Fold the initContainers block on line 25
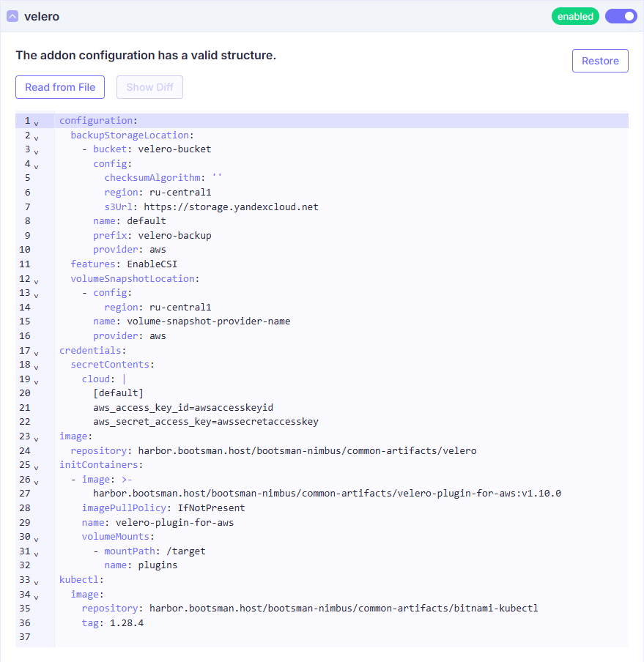Screen dimensions: 644x662 [36, 466]
